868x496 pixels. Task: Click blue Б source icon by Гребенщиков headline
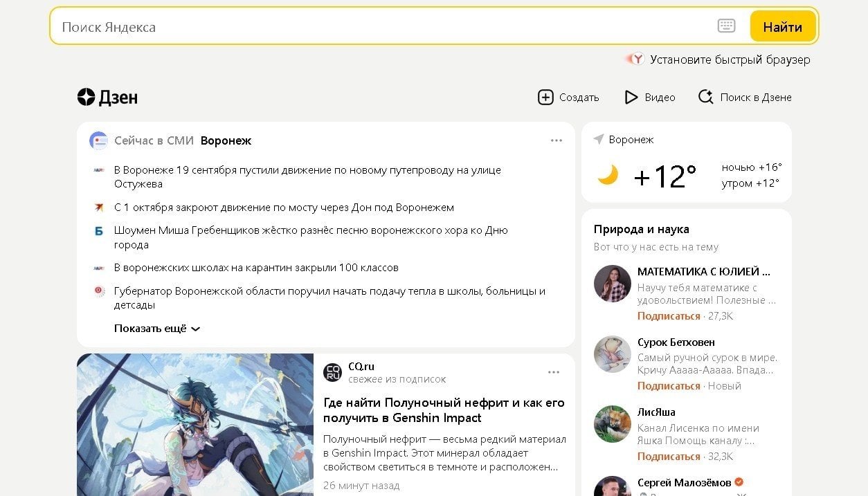[x=99, y=231]
